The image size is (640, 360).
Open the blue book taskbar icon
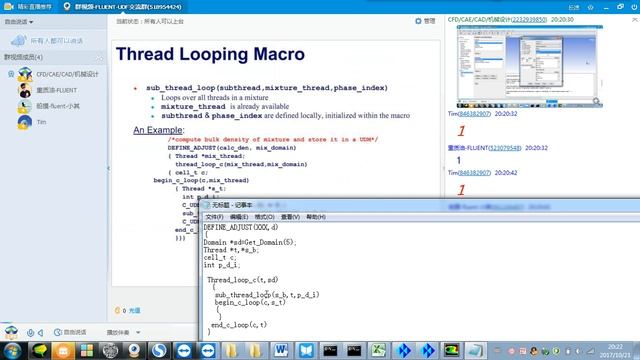pos(305,351)
